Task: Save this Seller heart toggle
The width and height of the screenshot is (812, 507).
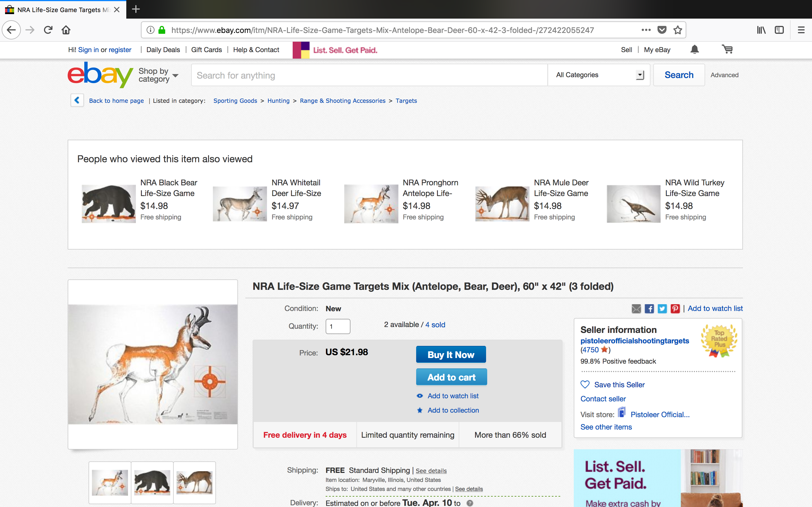Action: click(x=585, y=384)
